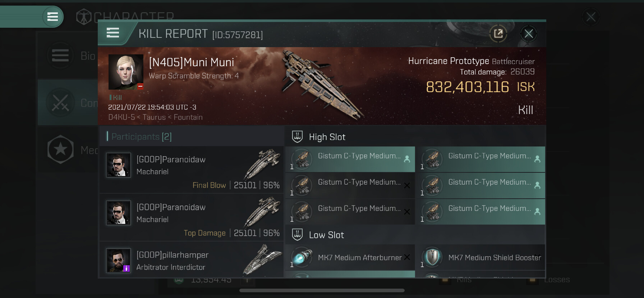The width and height of the screenshot is (644, 298).
Task: Open the main menu in the top-left corner
Action: click(x=52, y=17)
